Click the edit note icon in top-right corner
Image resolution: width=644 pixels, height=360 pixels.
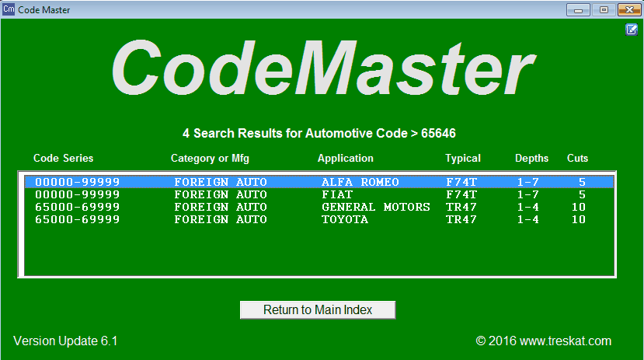point(632,30)
